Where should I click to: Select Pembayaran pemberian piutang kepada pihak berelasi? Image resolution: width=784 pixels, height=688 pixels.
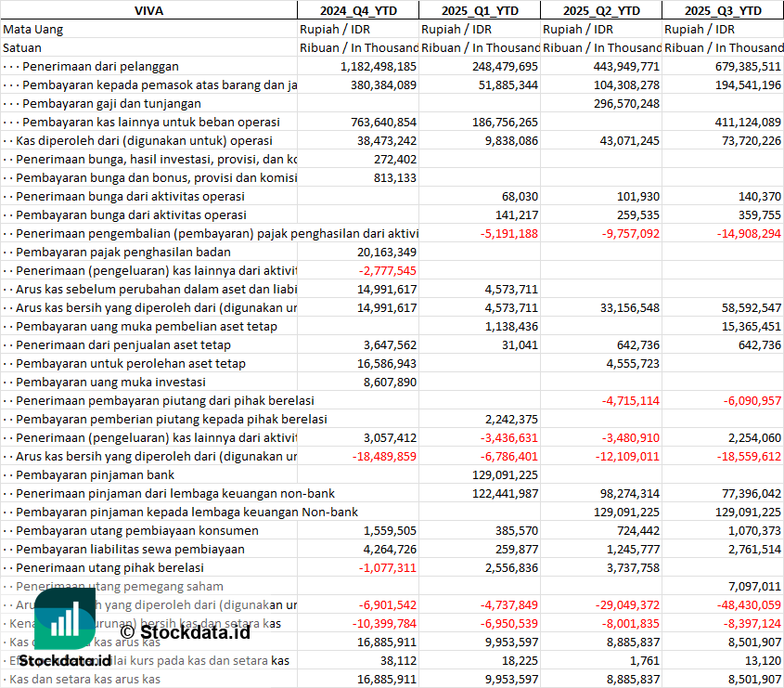point(172,419)
